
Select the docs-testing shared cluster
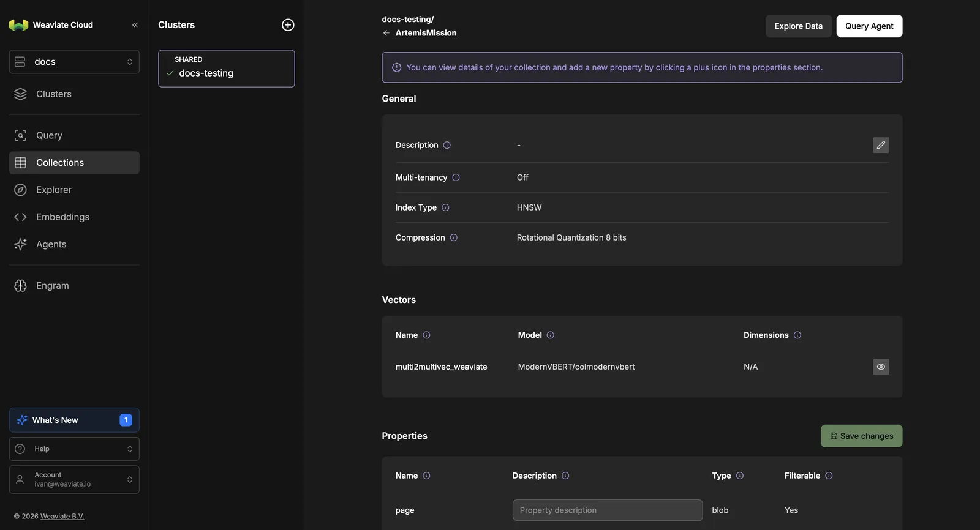pyautogui.click(x=226, y=69)
